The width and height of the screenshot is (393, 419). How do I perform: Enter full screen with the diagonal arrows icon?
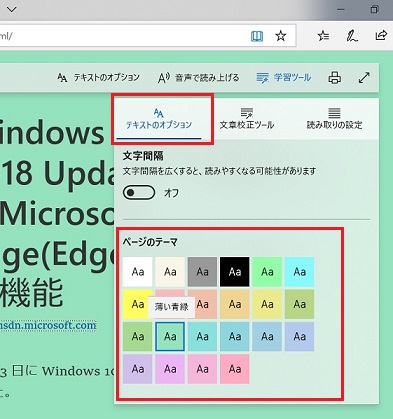(364, 78)
